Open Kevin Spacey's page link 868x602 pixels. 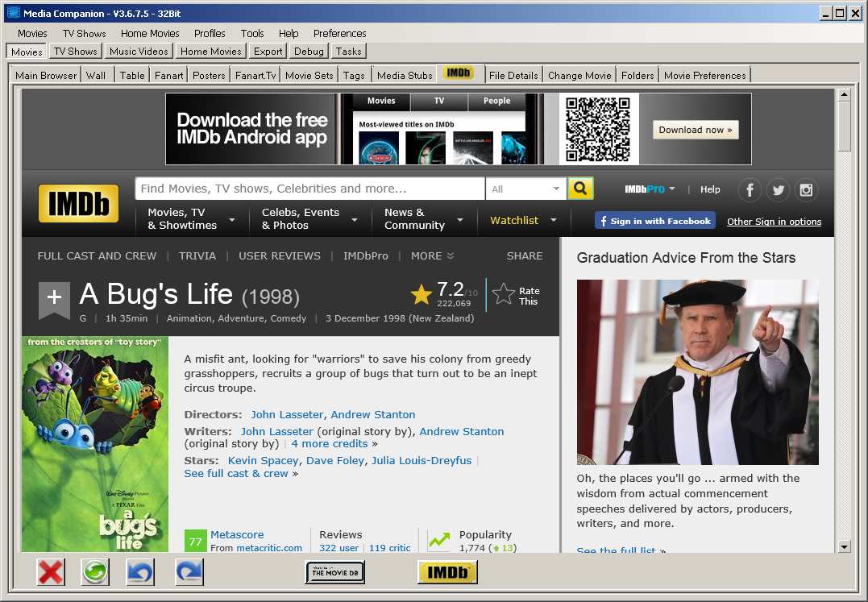[264, 460]
